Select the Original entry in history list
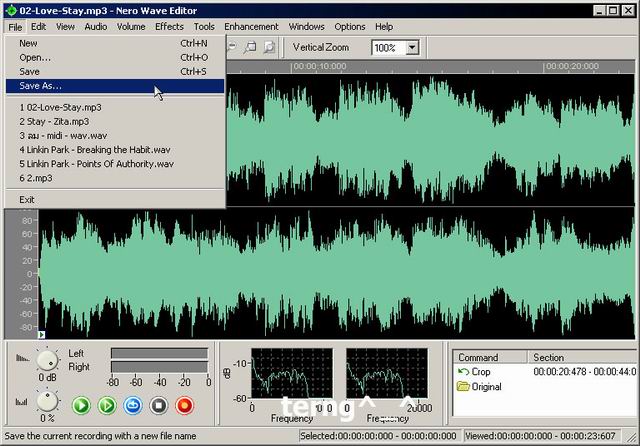 pyautogui.click(x=487, y=386)
